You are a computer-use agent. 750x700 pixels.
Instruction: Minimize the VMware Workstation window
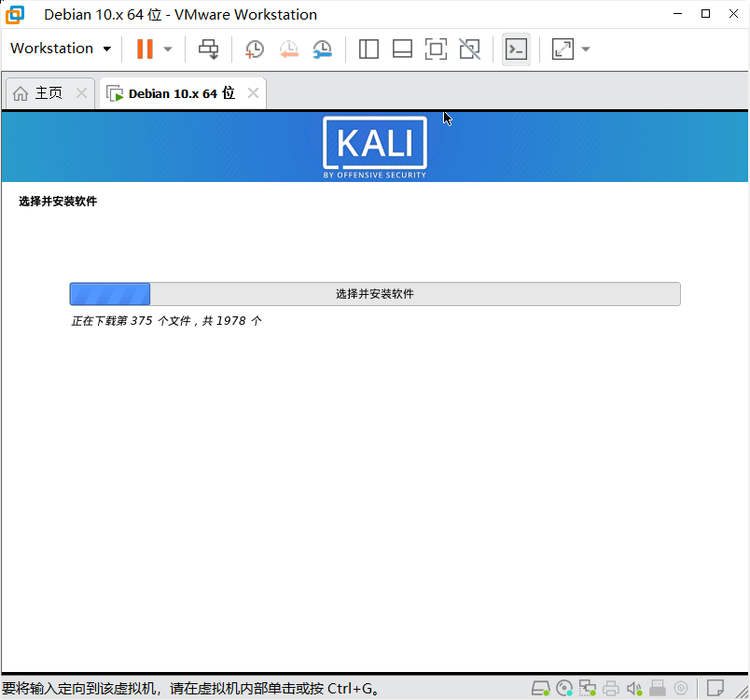(678, 14)
